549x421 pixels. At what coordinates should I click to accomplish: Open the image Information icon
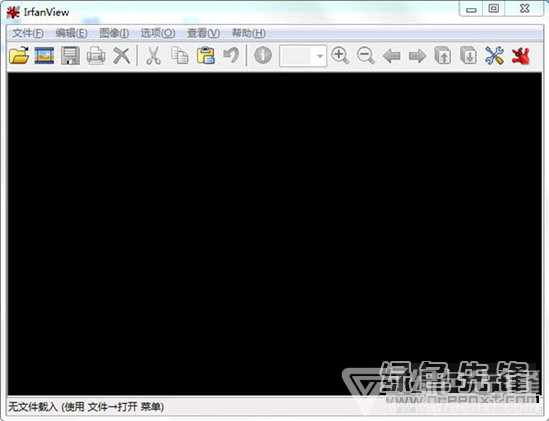click(263, 55)
